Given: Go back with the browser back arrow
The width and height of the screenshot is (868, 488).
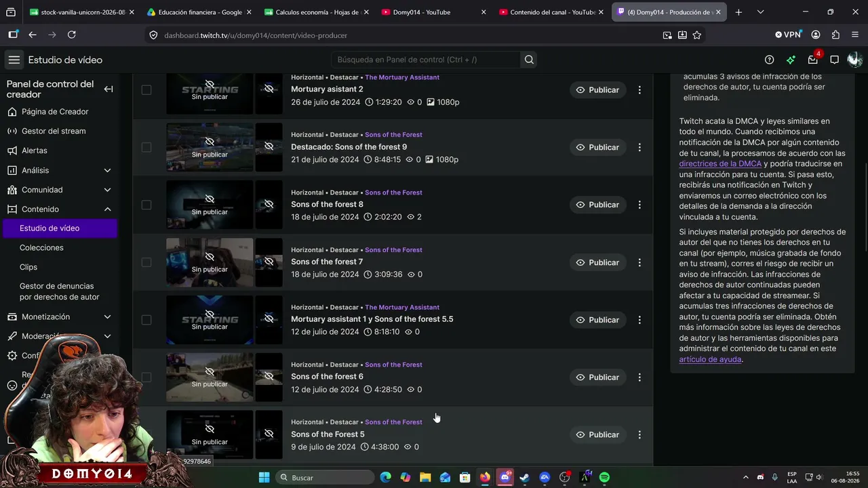Looking at the screenshot, I should click(x=32, y=35).
